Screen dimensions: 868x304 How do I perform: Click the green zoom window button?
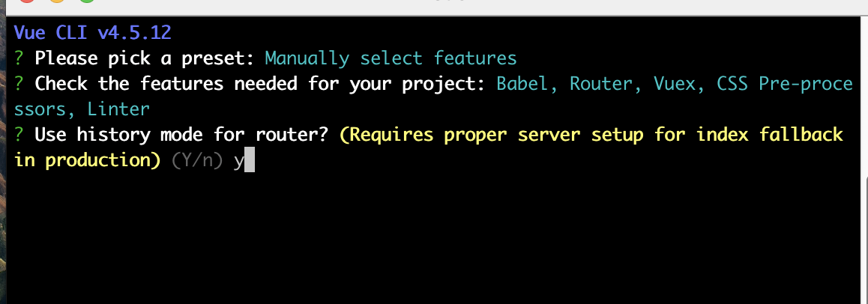[x=87, y=1]
